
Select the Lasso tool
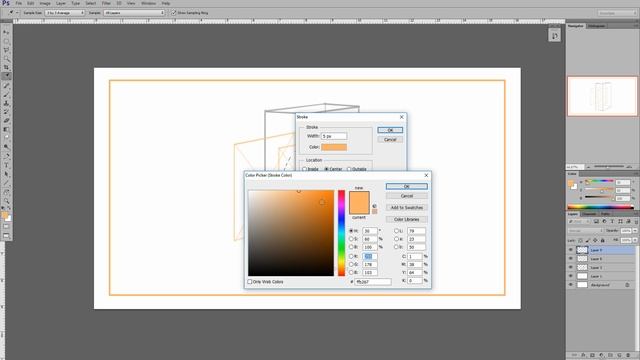coord(6,50)
